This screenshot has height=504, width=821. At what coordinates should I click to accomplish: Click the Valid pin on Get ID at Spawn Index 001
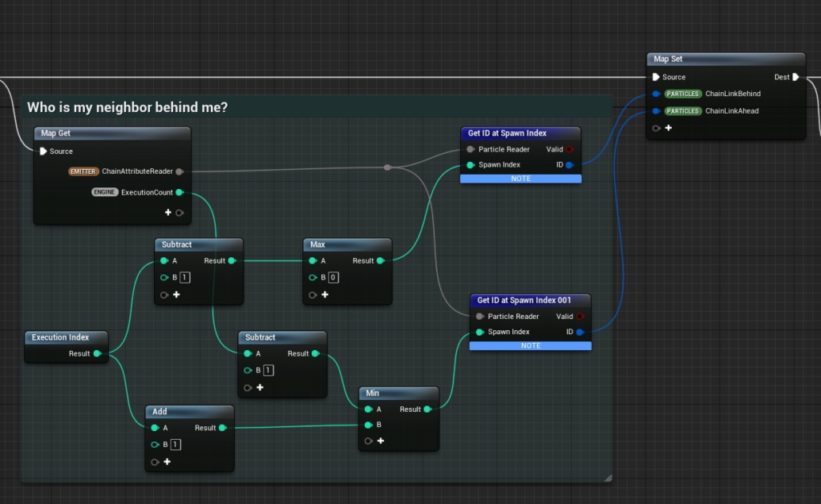[x=580, y=317]
